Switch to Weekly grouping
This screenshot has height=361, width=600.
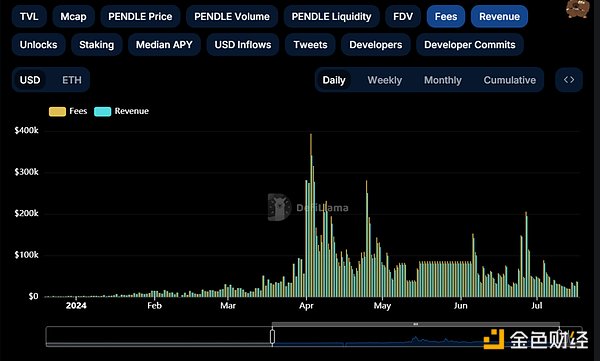[385, 80]
